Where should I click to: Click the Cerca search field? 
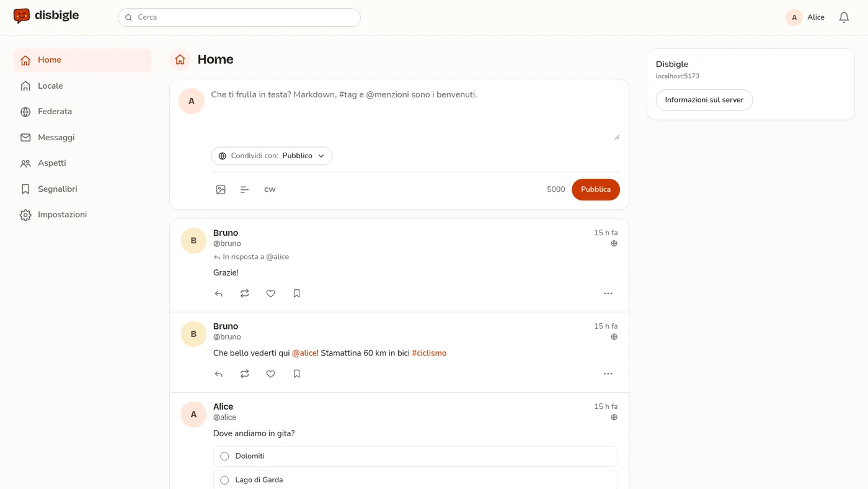[239, 17]
